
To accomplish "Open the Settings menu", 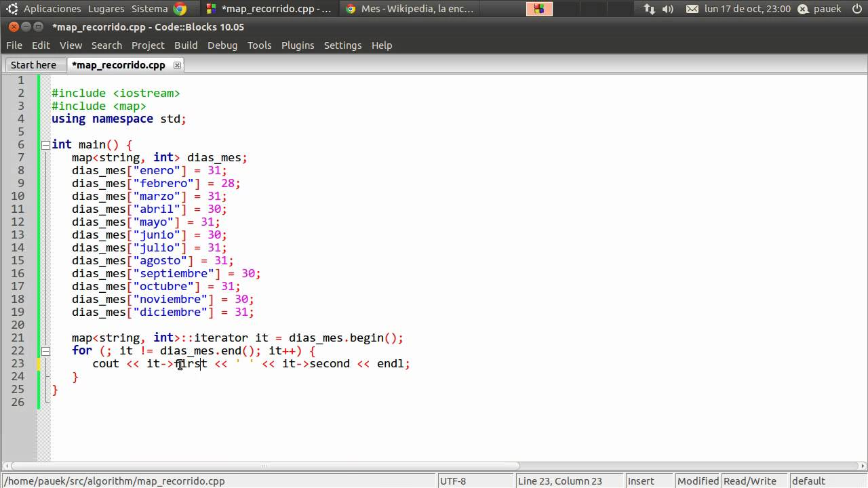I will point(342,45).
